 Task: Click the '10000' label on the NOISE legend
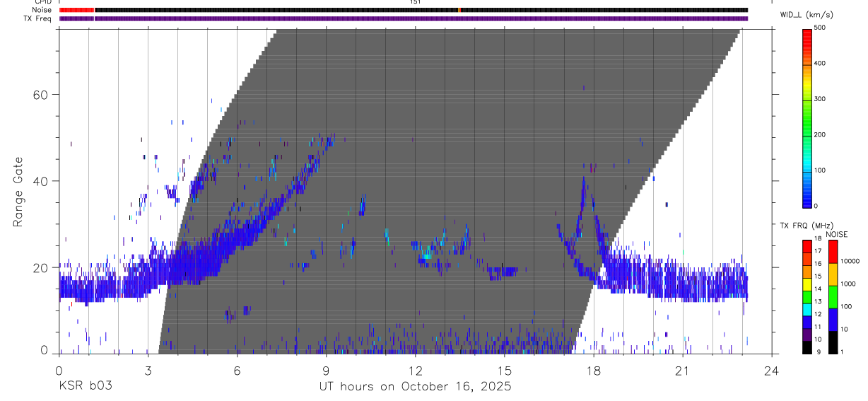point(850,261)
